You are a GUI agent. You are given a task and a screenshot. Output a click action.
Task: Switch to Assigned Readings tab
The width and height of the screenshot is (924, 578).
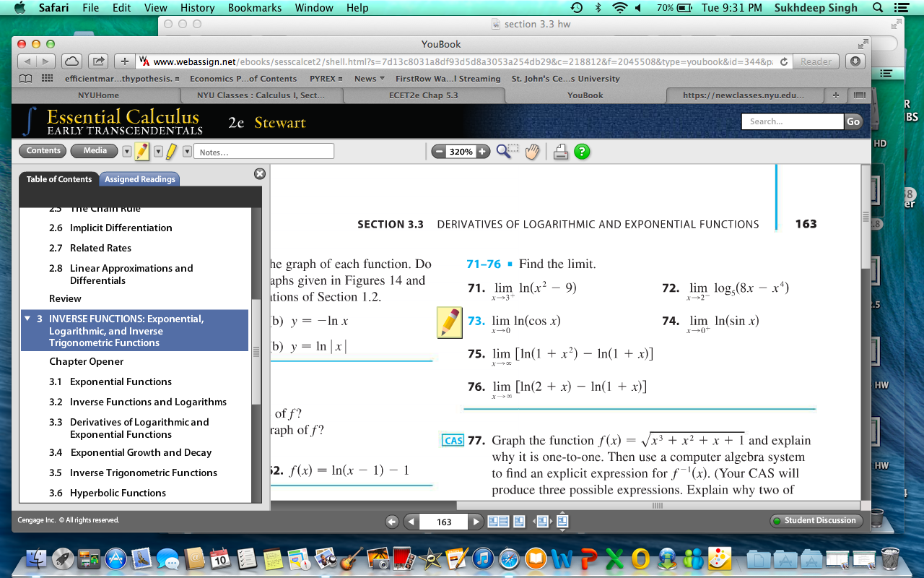[x=140, y=179]
